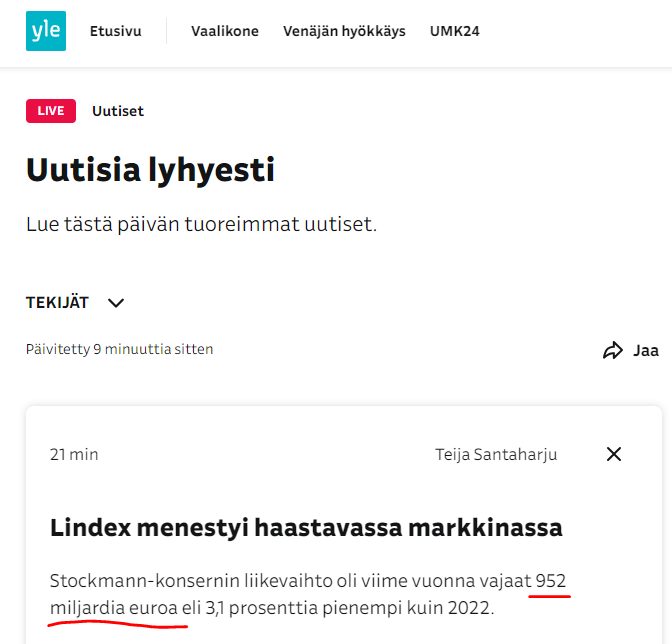The width and height of the screenshot is (672, 644).
Task: Click author name Teija Santaharju
Action: point(496,454)
